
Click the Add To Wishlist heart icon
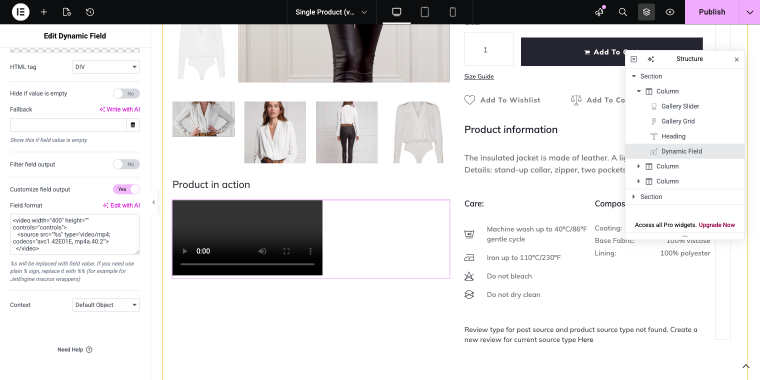[470, 100]
